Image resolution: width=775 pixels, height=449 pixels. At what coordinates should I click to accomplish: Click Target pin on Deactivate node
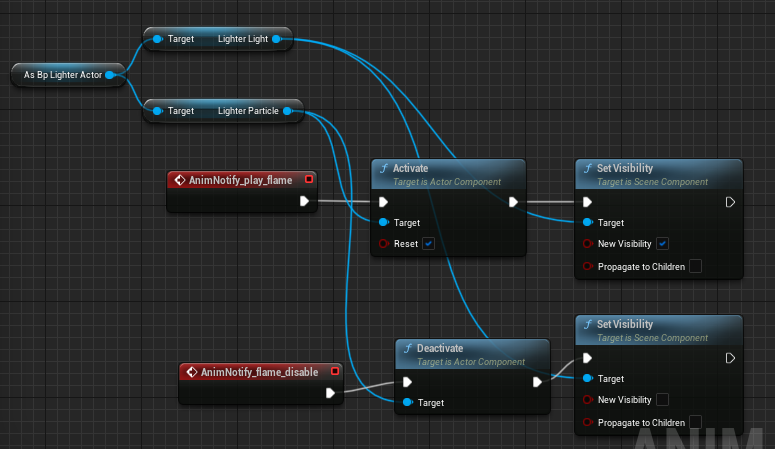tap(408, 403)
